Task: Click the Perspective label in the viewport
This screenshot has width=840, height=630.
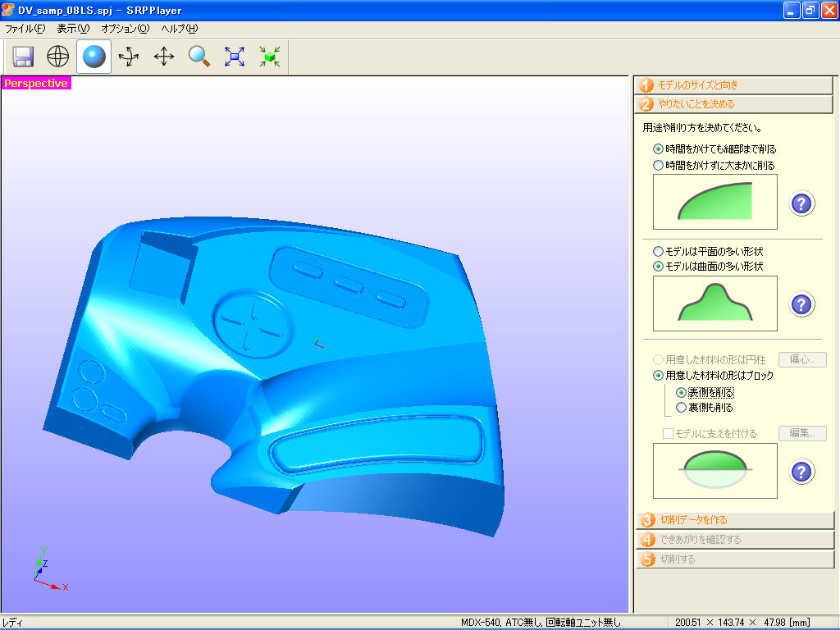Action: [x=36, y=83]
